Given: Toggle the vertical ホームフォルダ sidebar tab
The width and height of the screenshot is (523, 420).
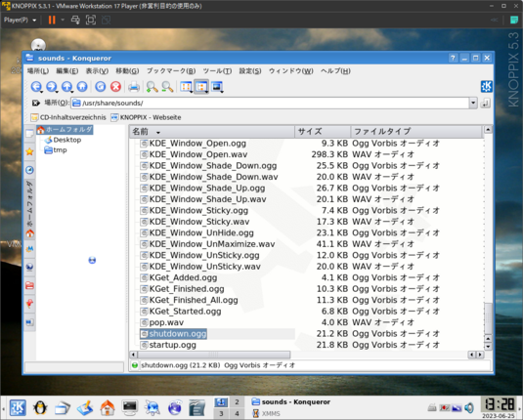Looking at the screenshot, I should 29,209.
